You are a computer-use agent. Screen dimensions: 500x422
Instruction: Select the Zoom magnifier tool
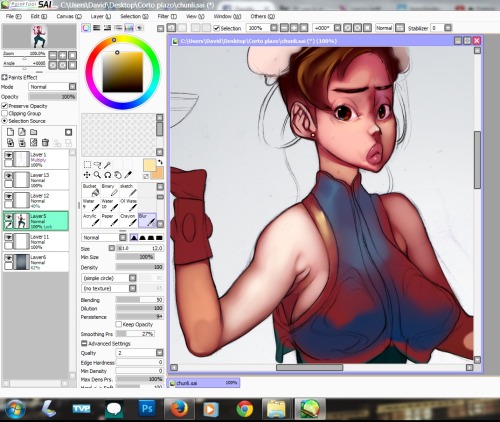(97, 175)
